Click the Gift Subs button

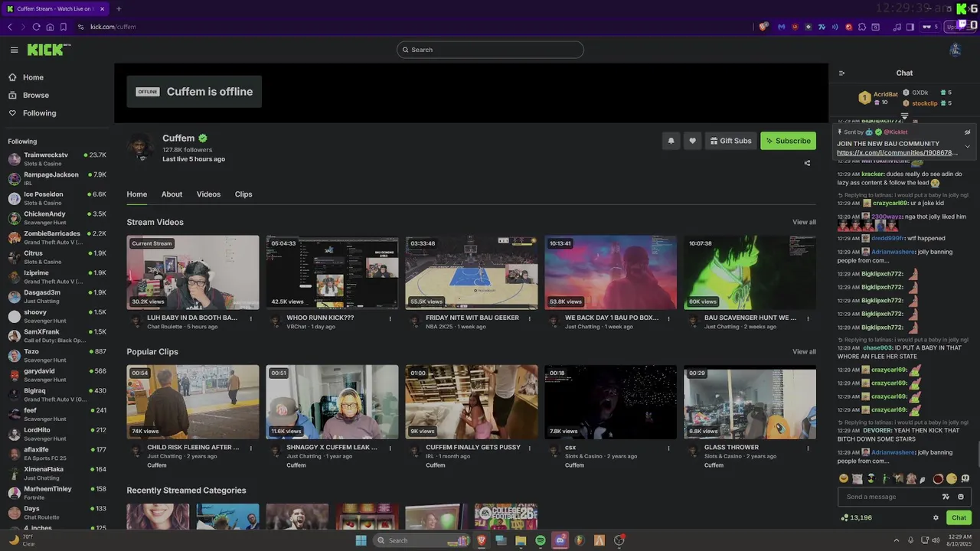(730, 141)
